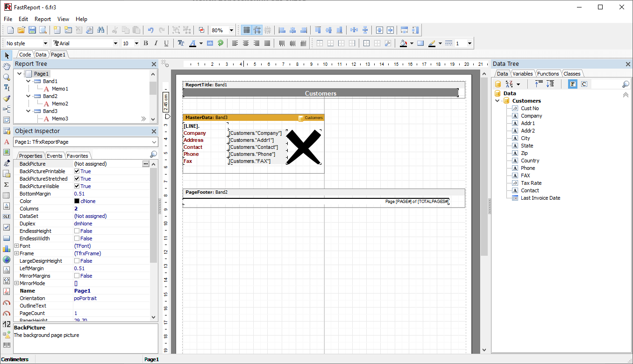
Task: Select the Edit text tool
Action: point(7,88)
